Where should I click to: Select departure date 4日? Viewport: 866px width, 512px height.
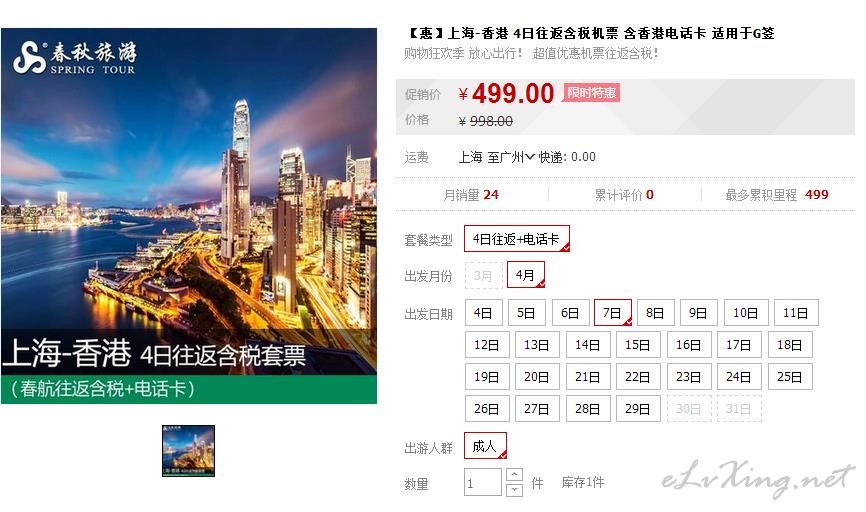coord(483,313)
